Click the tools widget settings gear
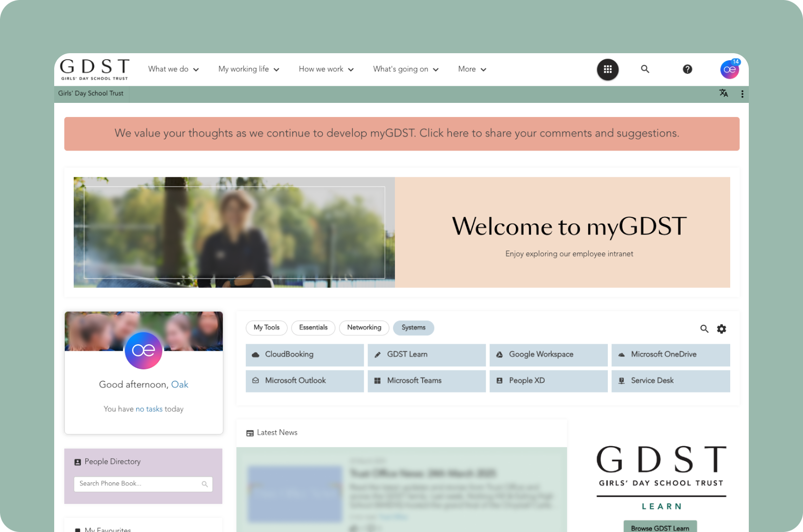The image size is (803, 532). coord(722,329)
